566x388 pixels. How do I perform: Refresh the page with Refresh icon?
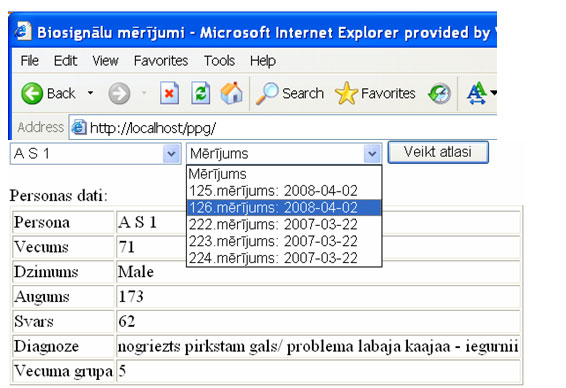click(201, 93)
